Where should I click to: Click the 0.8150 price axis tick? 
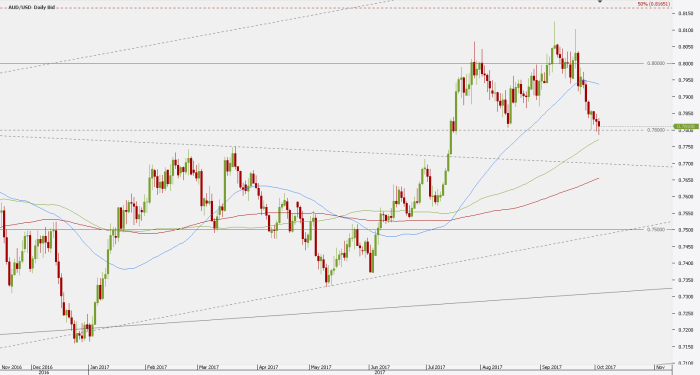click(x=686, y=13)
